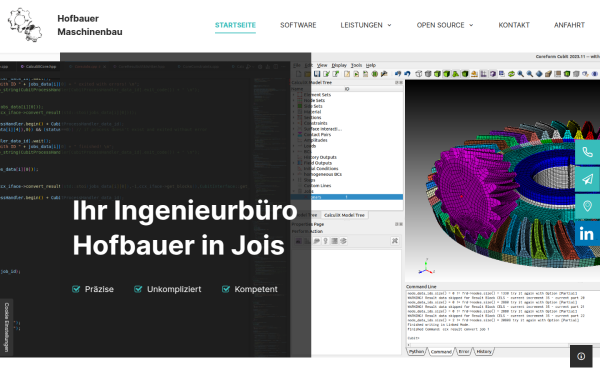
Task: Click the undo arrow toolbar icon in Cubit
Action: coord(398,74)
